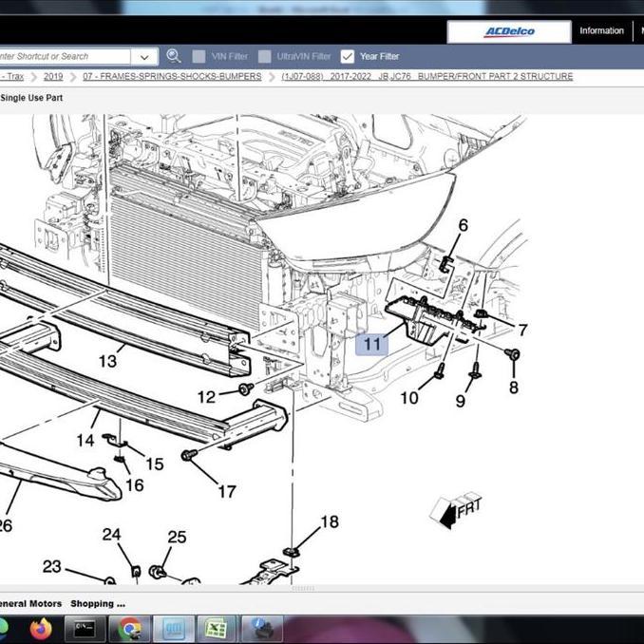
Task: Click the Single Use Part label
Action: click(31, 98)
